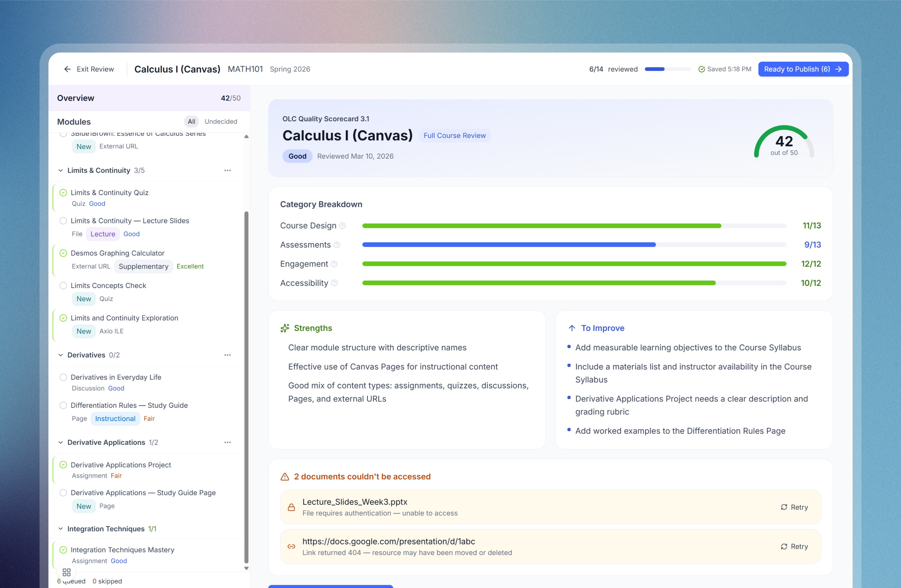This screenshot has height=588, width=901.
Task: Click the info icon beside Course Design
Action: pyautogui.click(x=342, y=226)
